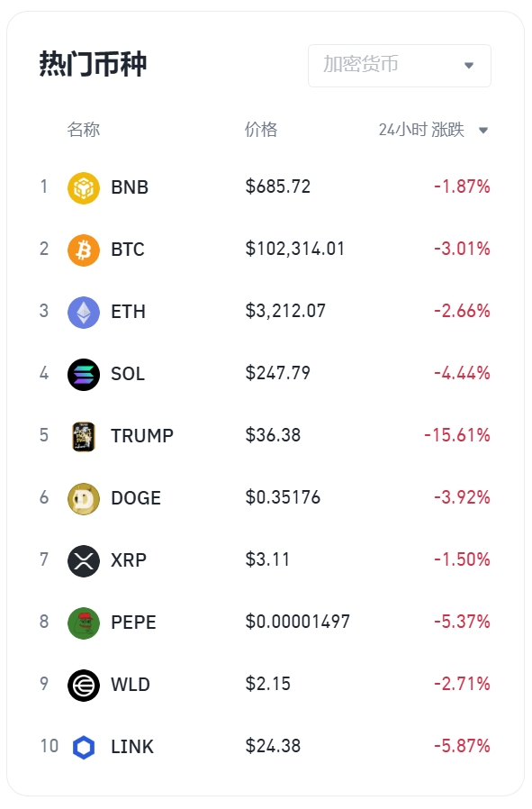The width and height of the screenshot is (532, 809).
Task: Click the 热门币种 section heading
Action: (x=94, y=64)
